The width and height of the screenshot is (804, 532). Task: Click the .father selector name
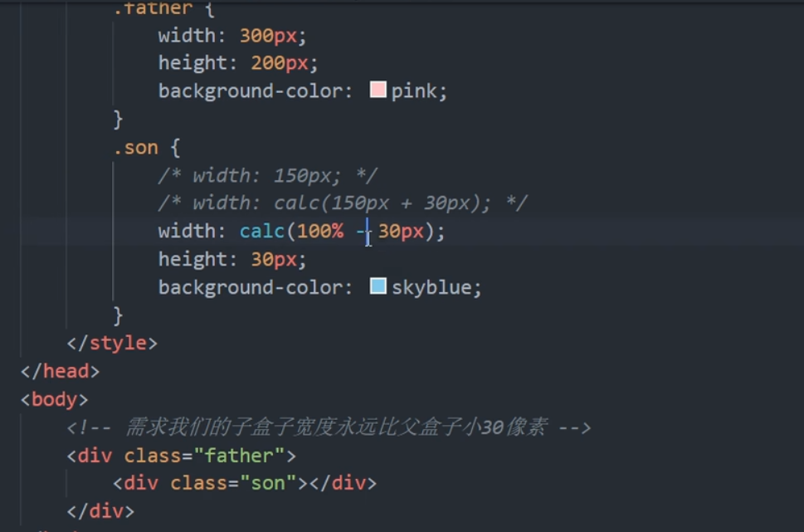[153, 8]
